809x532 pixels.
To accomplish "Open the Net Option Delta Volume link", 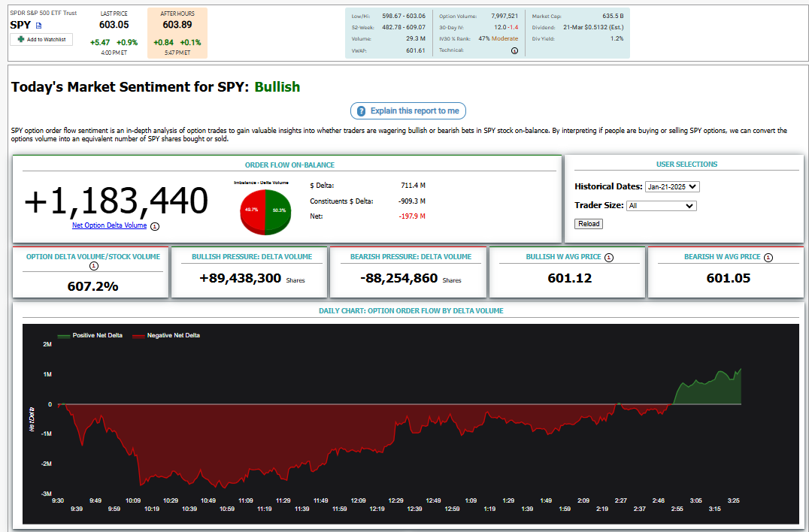I will tap(109, 225).
